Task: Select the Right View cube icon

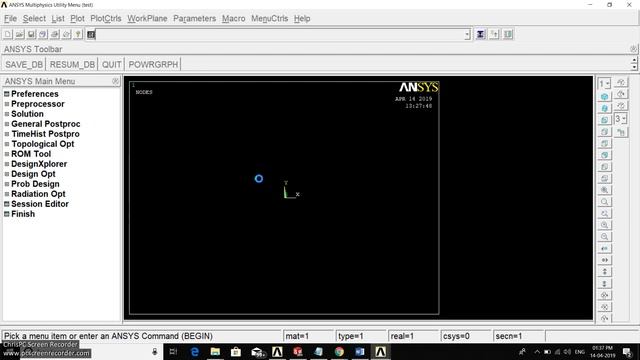Action: [604, 132]
